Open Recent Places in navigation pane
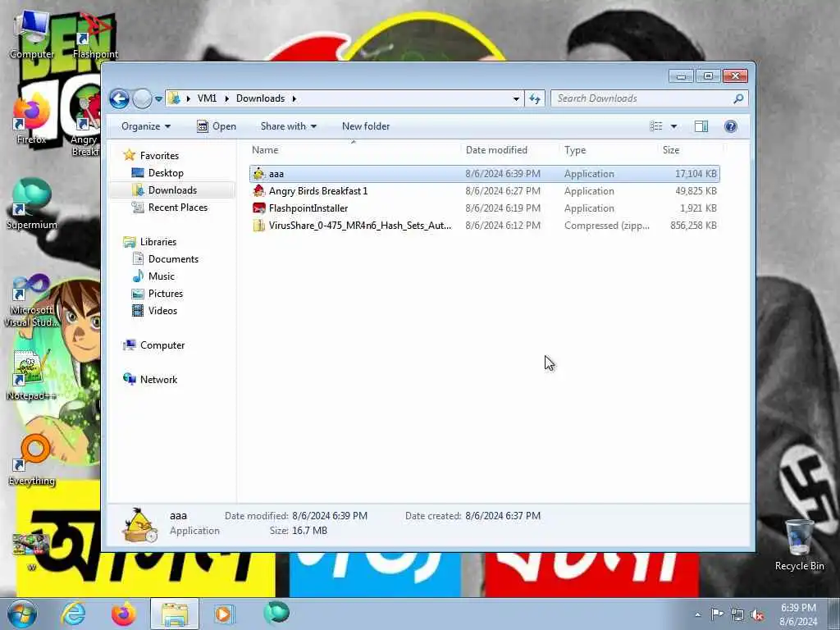This screenshot has width=840, height=630. pyautogui.click(x=177, y=208)
